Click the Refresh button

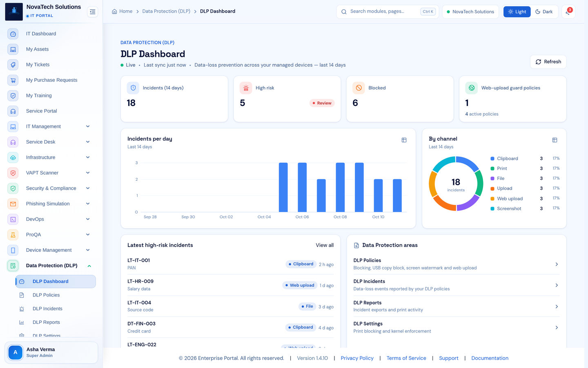548,62
